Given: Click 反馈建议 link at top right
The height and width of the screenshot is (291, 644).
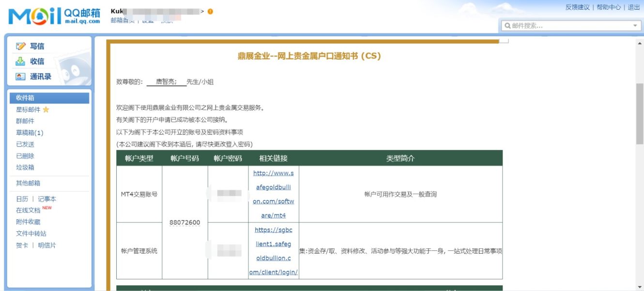Looking at the screenshot, I should [x=578, y=7].
